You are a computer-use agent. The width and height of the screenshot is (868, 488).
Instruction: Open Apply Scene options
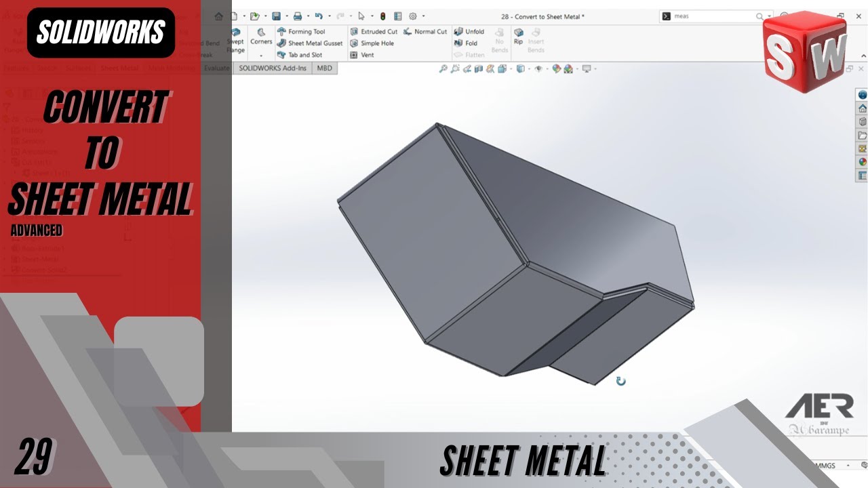(x=568, y=68)
